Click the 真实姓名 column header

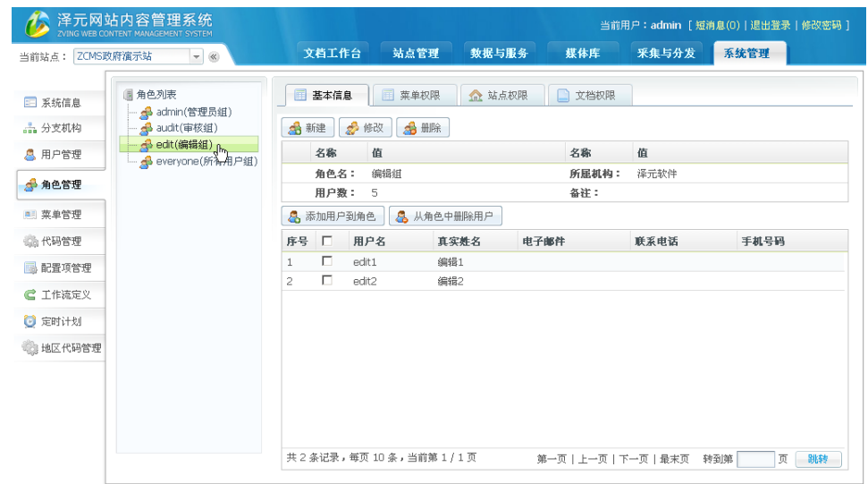point(459,242)
